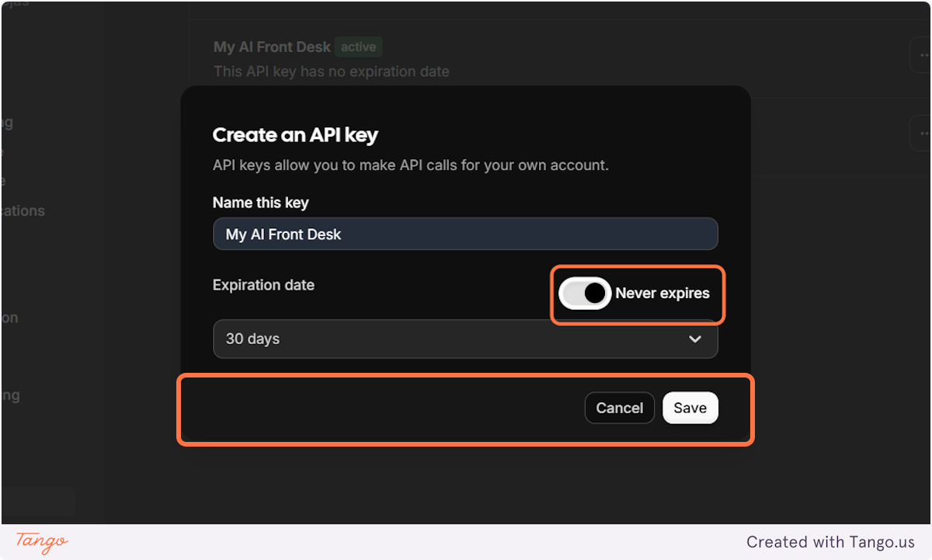Select the sidebar item ending in 'cations'

pyautogui.click(x=23, y=210)
